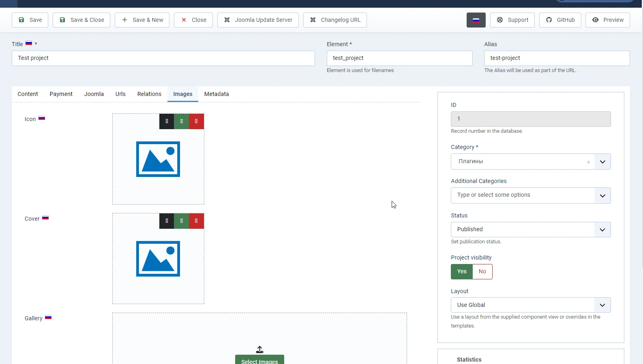Switch to the Joomla tab
643x364 pixels.
pyautogui.click(x=94, y=94)
